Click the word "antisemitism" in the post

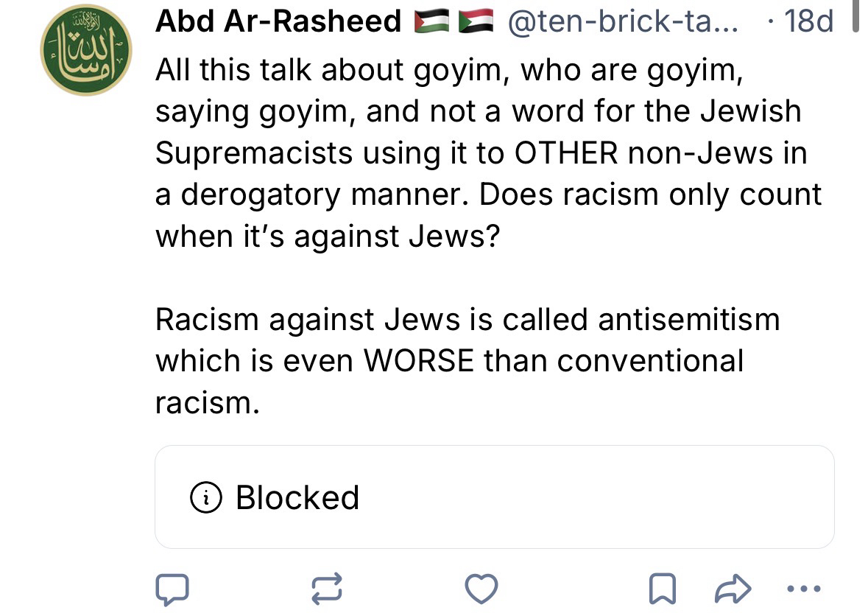(x=688, y=320)
